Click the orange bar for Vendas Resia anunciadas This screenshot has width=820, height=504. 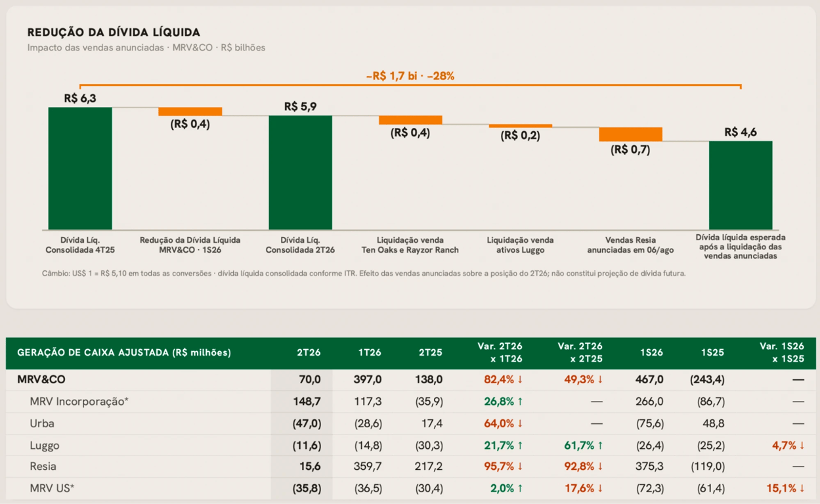pyautogui.click(x=630, y=135)
